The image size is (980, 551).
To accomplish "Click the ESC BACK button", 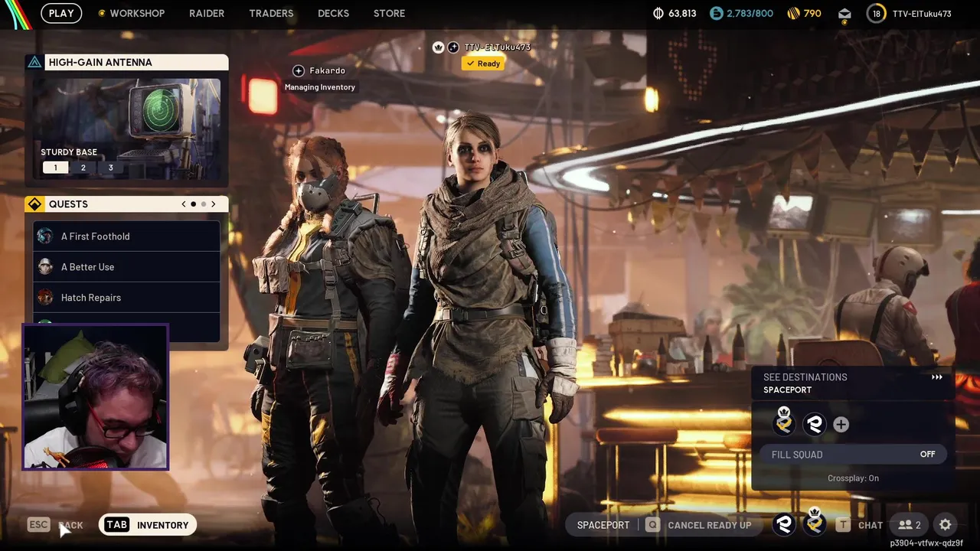I will pyautogui.click(x=55, y=525).
